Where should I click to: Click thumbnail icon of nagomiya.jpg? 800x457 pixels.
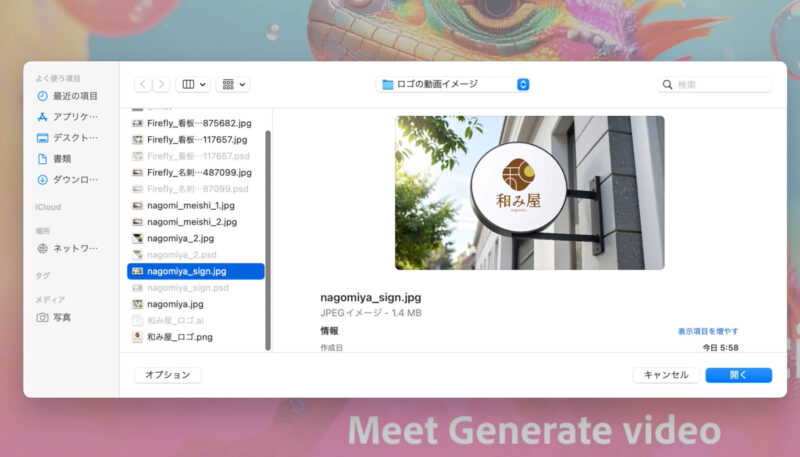click(x=137, y=304)
